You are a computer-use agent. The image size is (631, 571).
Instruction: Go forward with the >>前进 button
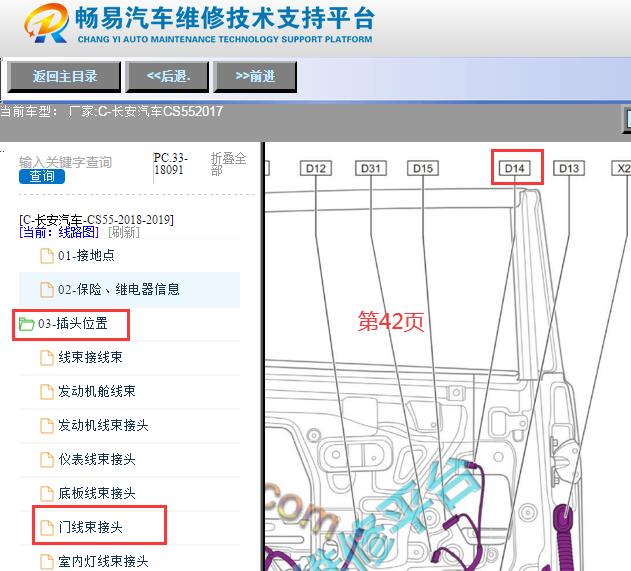(255, 76)
